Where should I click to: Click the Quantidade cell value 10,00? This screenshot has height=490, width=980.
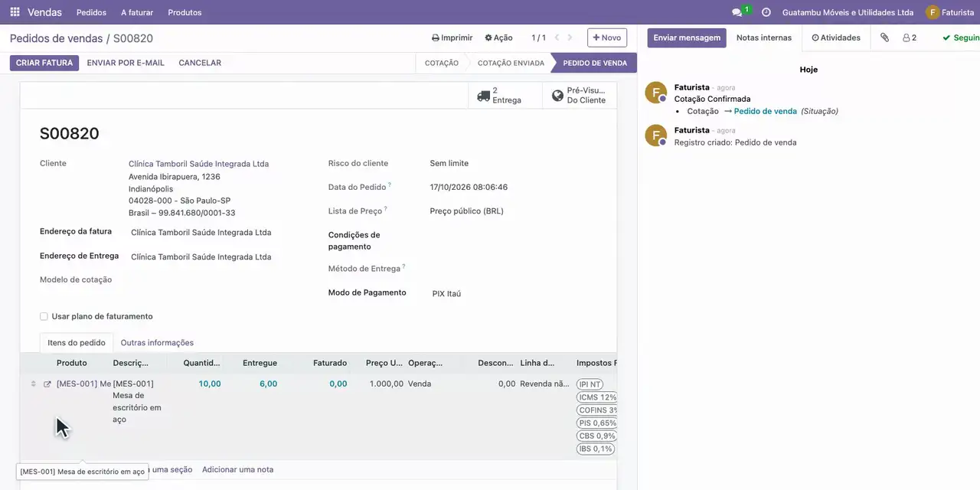point(210,384)
